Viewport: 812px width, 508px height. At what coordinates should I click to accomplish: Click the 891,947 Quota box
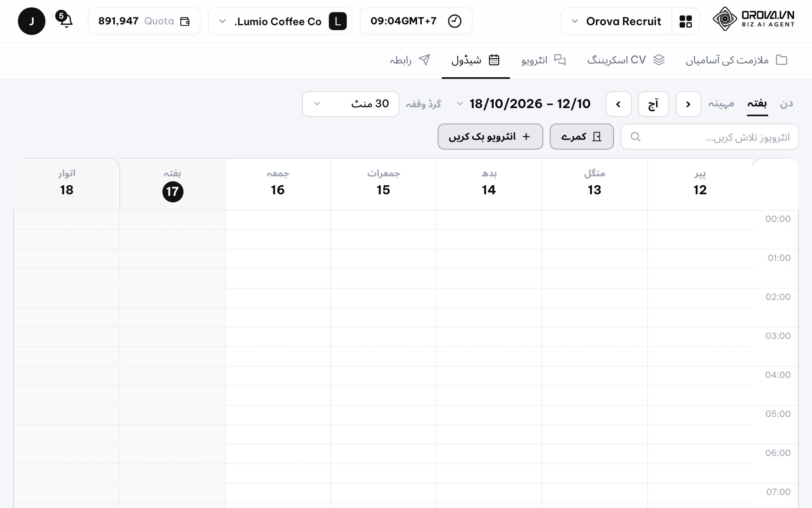click(144, 21)
